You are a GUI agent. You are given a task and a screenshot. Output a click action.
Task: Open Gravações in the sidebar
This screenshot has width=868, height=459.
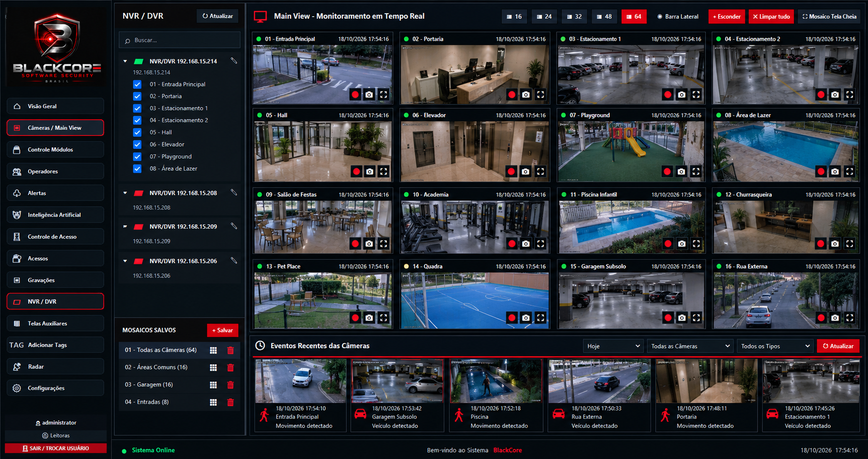[x=55, y=280]
